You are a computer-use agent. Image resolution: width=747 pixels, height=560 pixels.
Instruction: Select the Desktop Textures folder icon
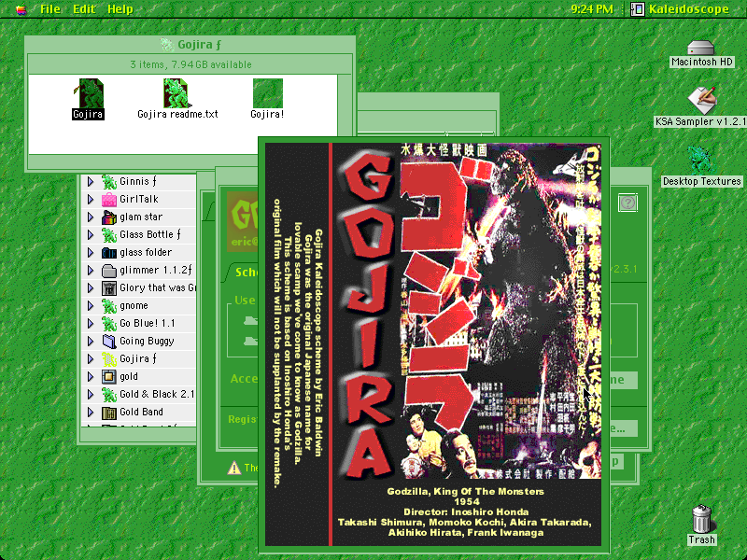[701, 160]
